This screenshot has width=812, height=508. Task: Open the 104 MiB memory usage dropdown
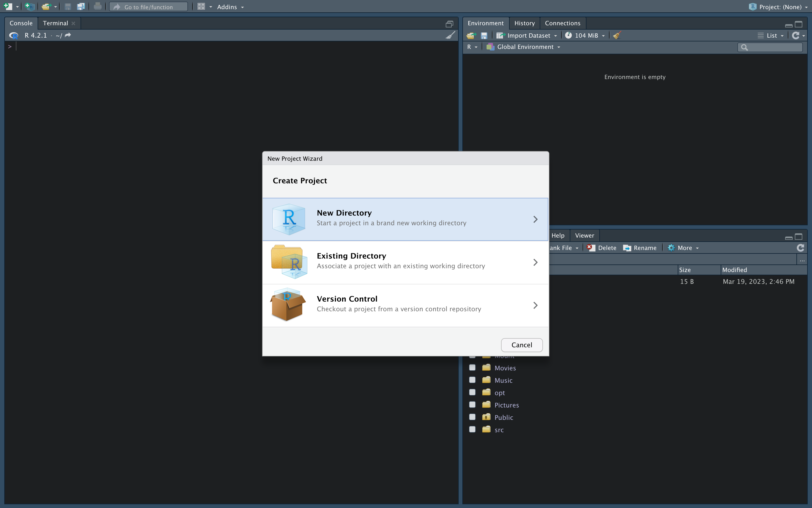click(585, 35)
